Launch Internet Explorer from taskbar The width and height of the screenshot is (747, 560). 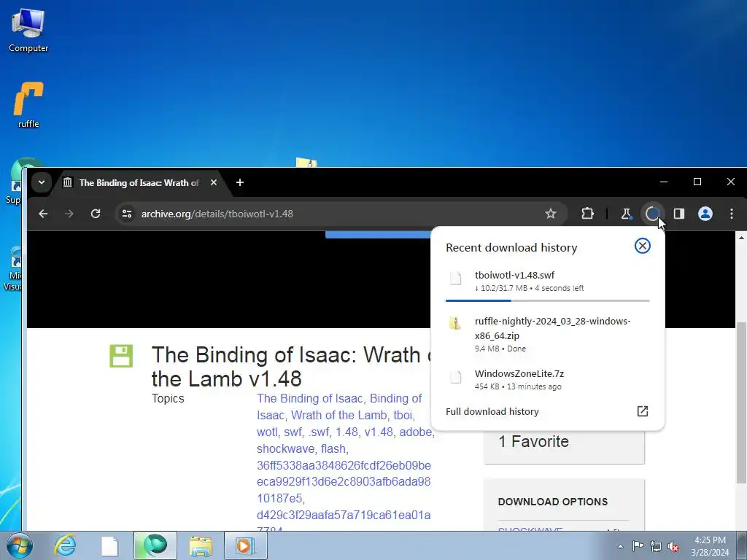pyautogui.click(x=65, y=545)
